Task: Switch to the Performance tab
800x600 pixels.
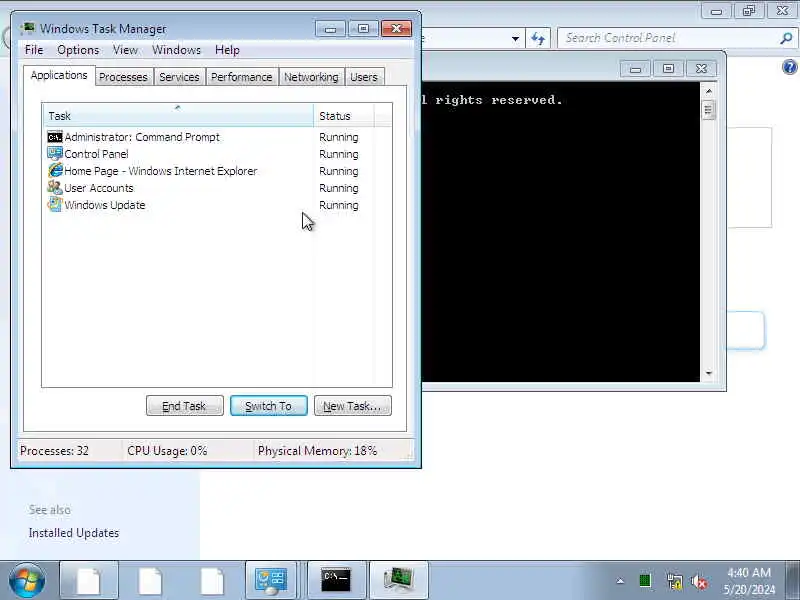Action: click(241, 77)
